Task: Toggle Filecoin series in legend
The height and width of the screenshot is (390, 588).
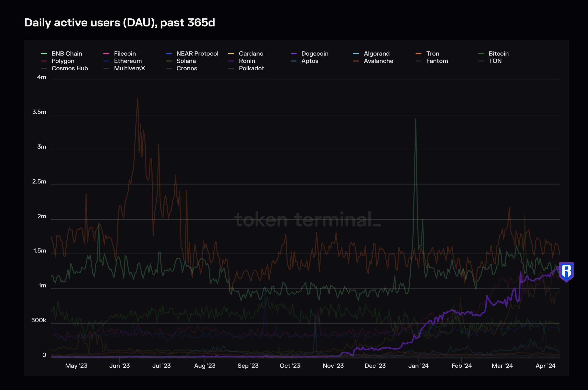Action: pos(125,54)
